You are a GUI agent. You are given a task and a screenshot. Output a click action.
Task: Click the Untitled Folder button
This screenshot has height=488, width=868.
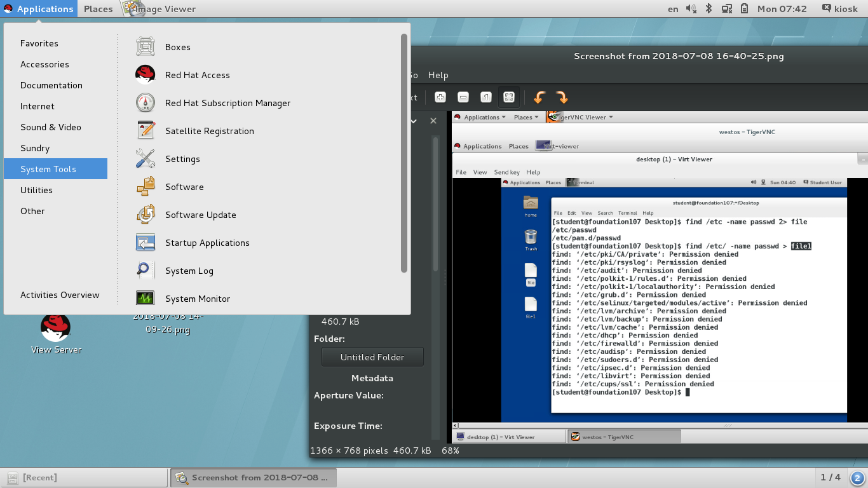pos(372,357)
